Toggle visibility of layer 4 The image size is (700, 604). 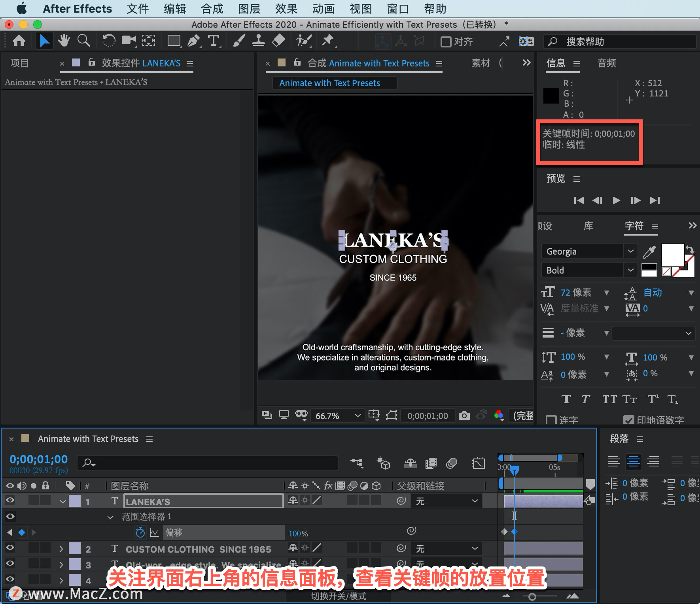pos(10,579)
